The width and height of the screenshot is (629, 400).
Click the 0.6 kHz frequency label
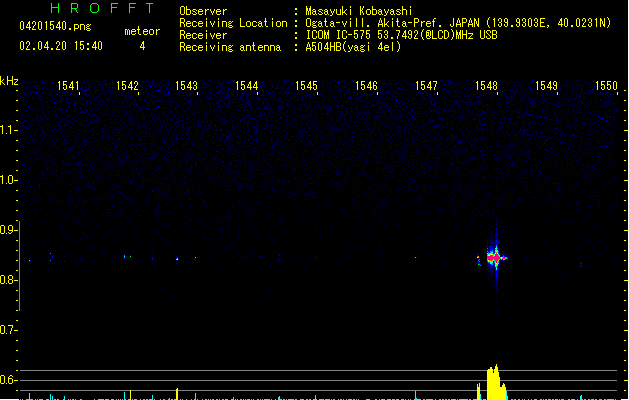(x=7, y=380)
